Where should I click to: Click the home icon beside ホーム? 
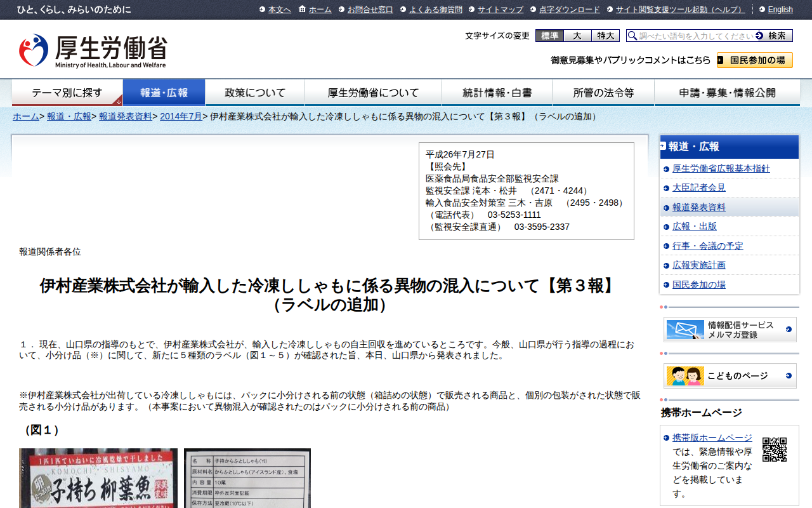tap(302, 9)
